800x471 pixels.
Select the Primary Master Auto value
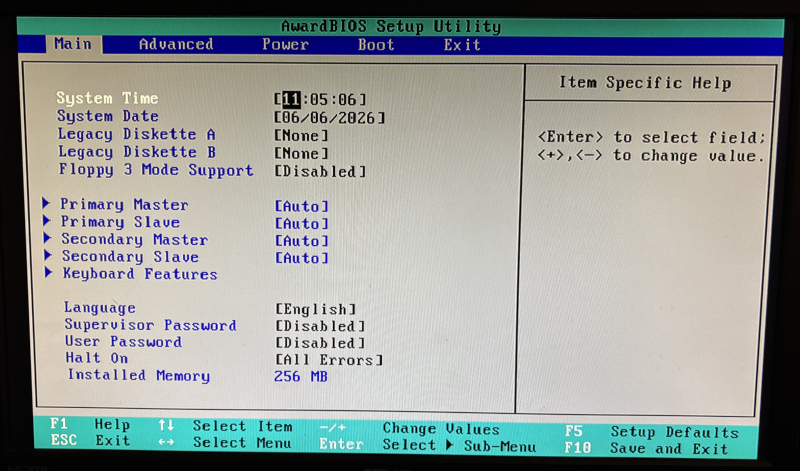[302, 206]
